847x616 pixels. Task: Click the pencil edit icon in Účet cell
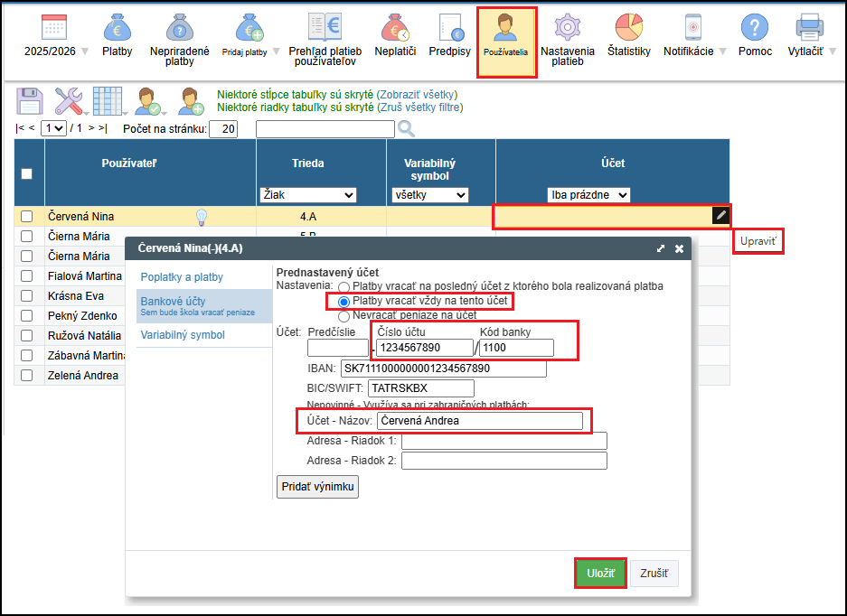(x=720, y=215)
